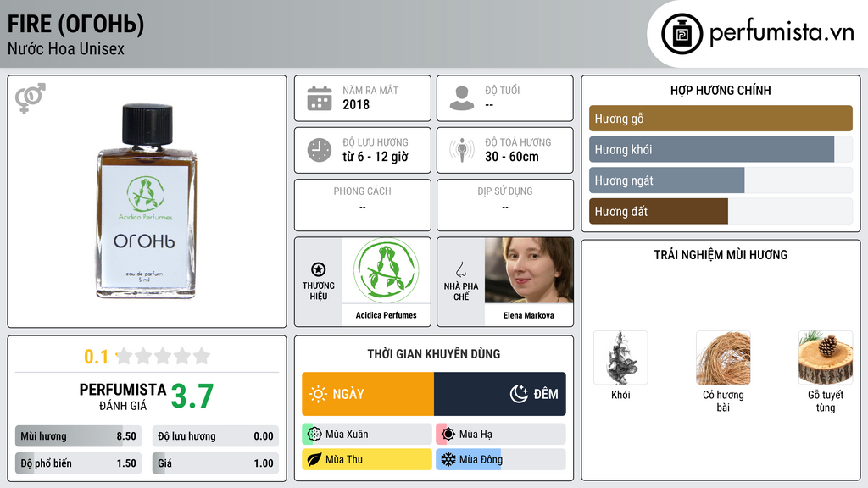Click the Trải nghiệm mùi hương heading
This screenshot has width=868, height=488.
(721, 255)
